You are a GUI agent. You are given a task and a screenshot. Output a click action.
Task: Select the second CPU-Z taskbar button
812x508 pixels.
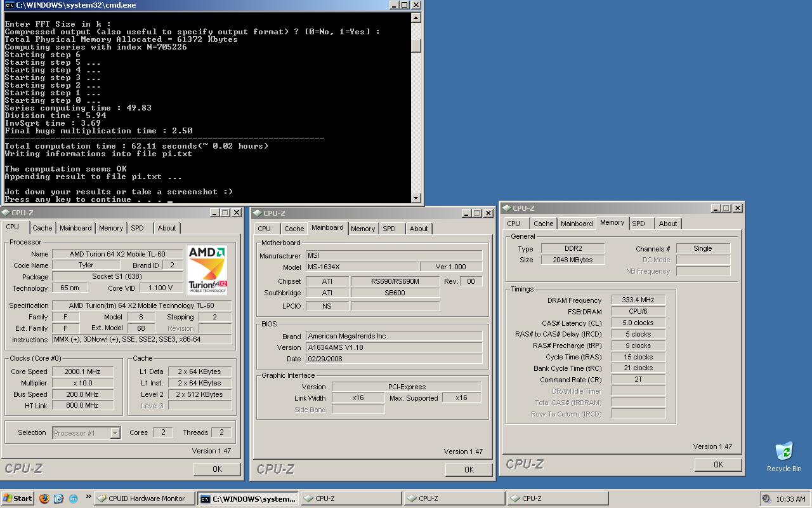(x=454, y=498)
